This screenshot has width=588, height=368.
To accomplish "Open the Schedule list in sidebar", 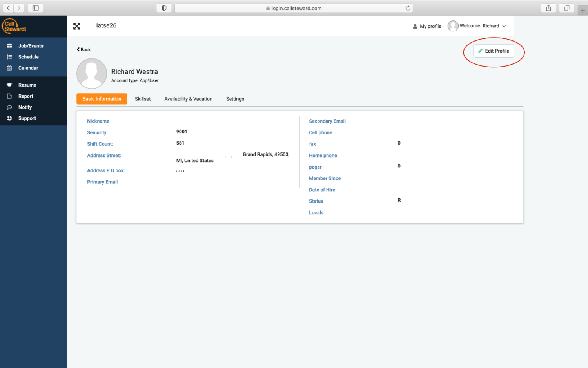I will (x=28, y=57).
